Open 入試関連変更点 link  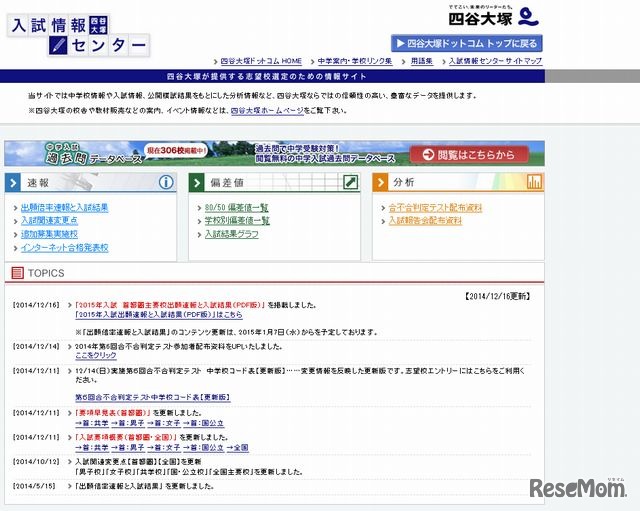[x=49, y=221]
